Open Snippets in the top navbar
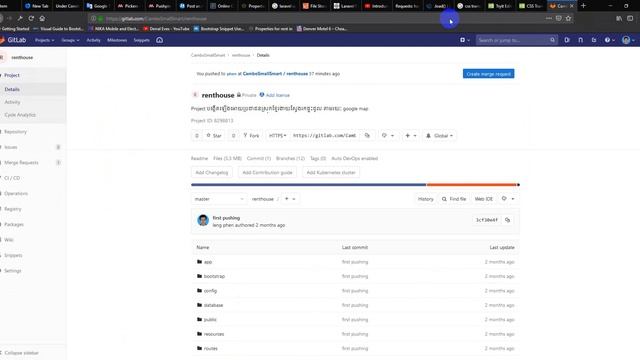This screenshot has width=640, height=360. pyautogui.click(x=142, y=40)
